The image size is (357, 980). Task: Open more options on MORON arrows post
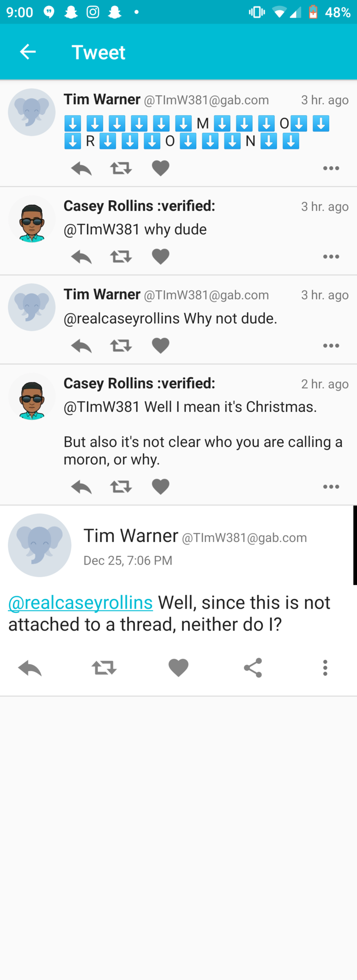click(x=331, y=168)
